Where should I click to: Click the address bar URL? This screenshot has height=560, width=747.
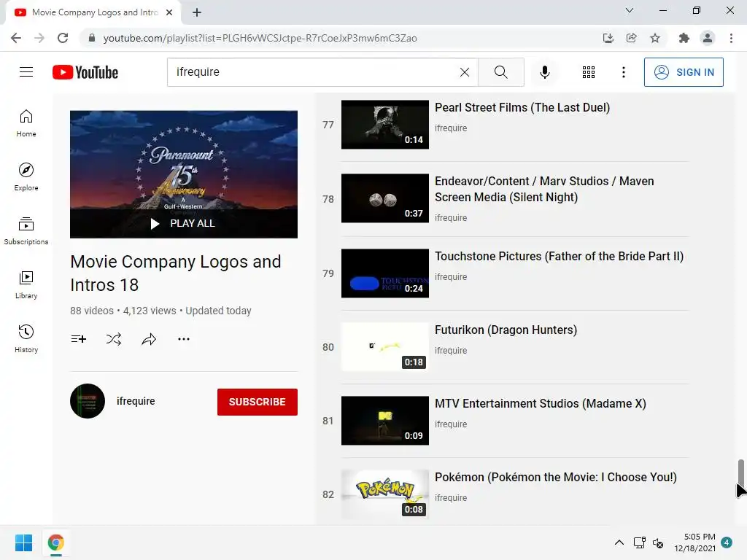click(x=260, y=38)
